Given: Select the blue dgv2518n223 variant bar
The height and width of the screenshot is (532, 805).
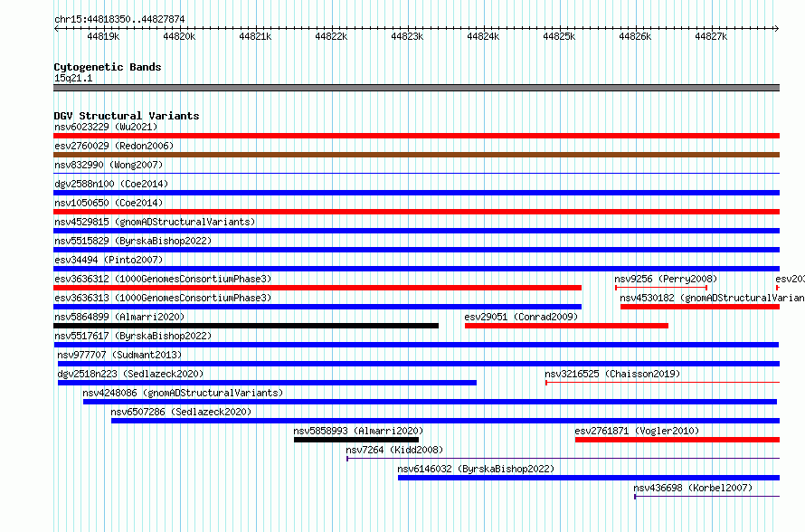Looking at the screenshot, I should tap(267, 383).
